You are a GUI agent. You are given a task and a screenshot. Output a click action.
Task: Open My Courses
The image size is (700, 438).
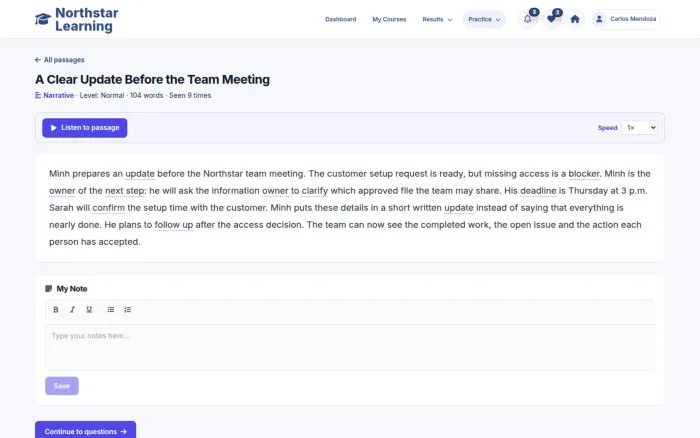(389, 19)
